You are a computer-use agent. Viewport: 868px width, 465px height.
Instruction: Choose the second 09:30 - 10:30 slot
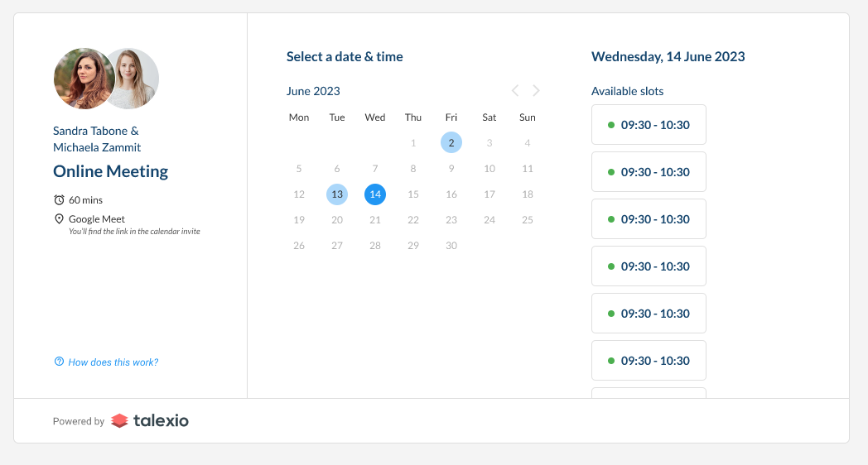(x=649, y=172)
